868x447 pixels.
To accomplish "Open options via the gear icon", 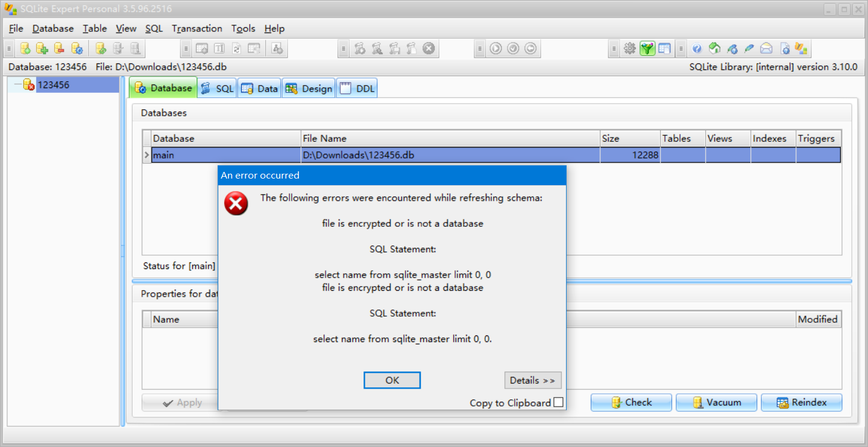I will pos(630,48).
